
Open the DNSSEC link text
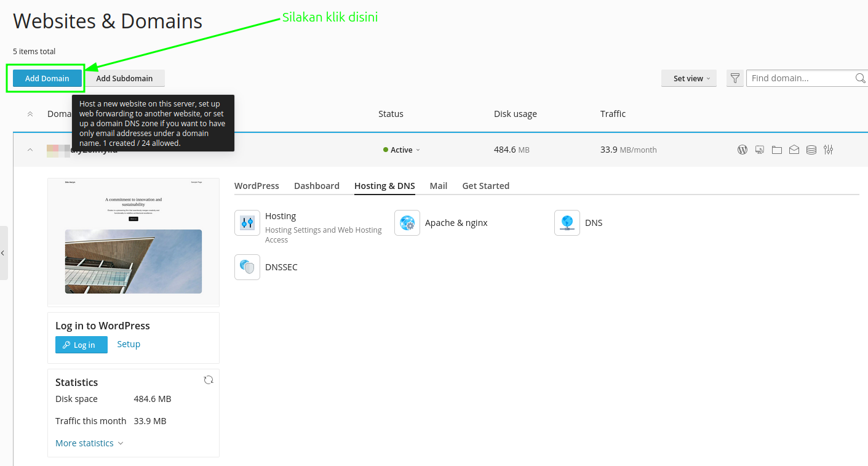point(281,267)
